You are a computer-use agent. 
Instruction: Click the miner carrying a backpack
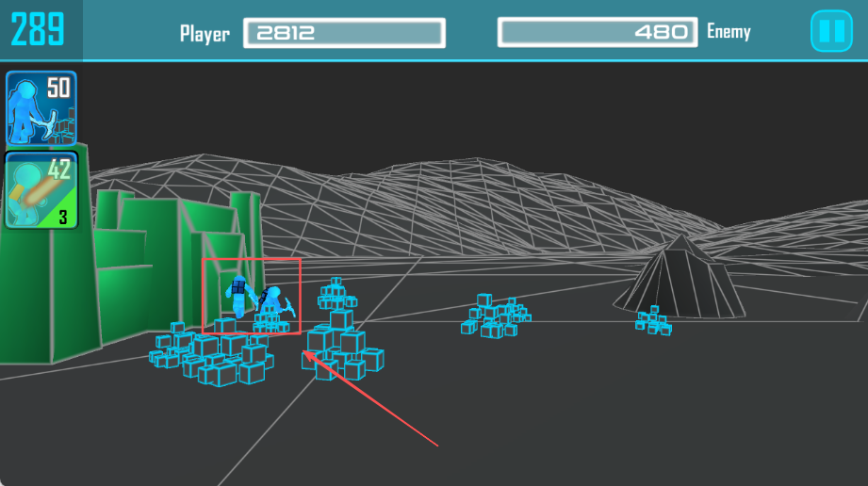[x=238, y=297]
